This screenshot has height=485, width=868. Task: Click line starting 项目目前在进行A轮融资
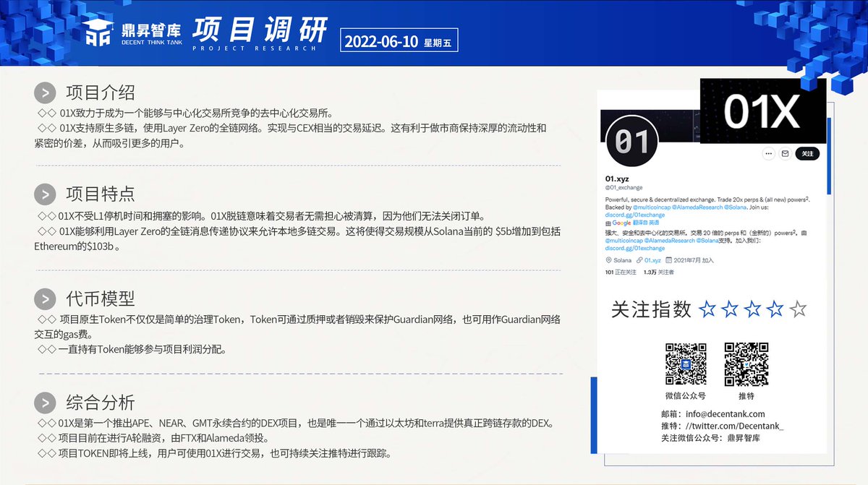point(153,438)
